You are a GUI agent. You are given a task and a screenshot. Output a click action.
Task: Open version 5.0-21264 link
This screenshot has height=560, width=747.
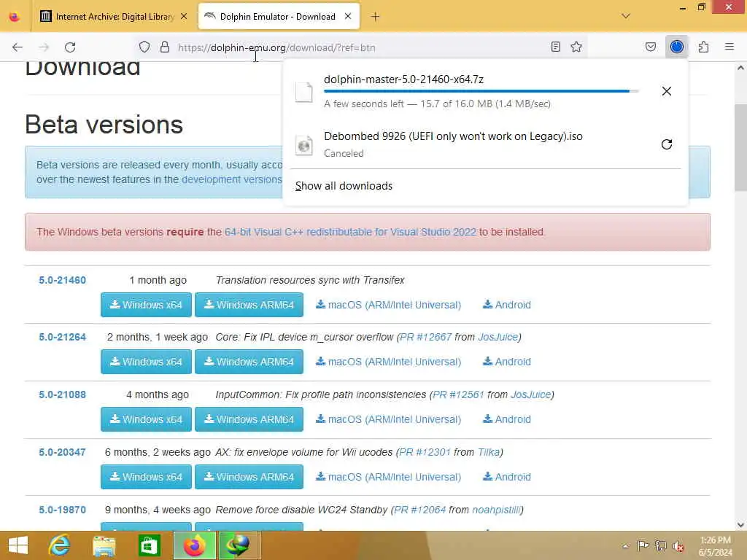[63, 337]
